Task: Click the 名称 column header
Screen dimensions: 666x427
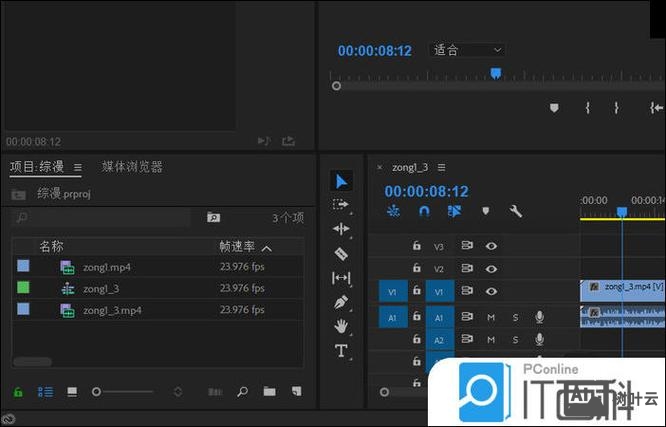Action: [x=51, y=246]
